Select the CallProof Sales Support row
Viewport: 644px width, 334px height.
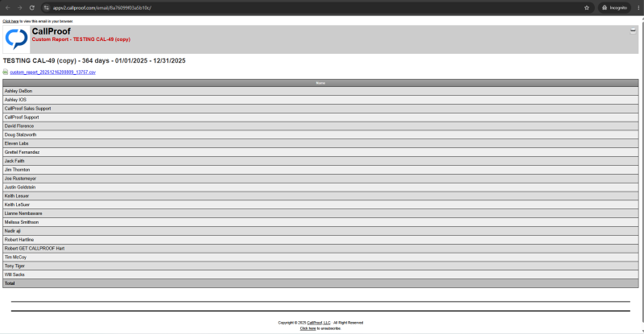320,109
